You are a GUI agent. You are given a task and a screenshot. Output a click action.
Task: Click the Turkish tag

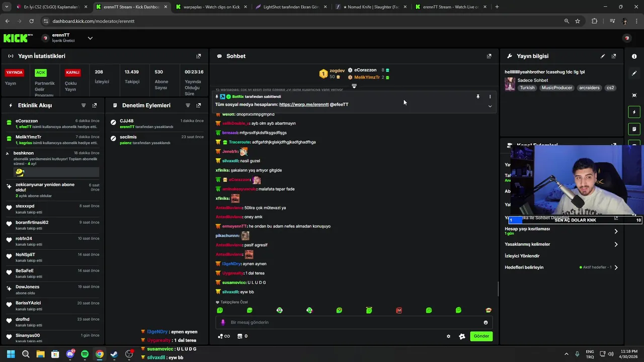click(x=527, y=88)
